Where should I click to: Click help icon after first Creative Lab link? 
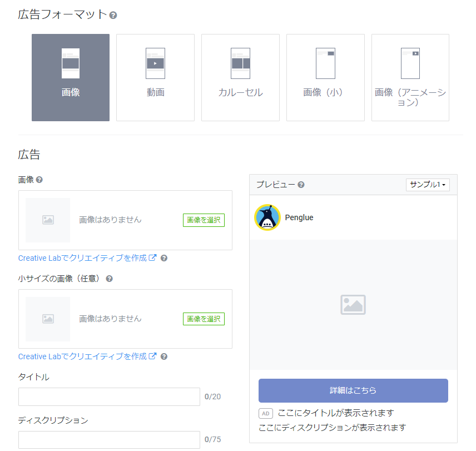click(x=164, y=258)
